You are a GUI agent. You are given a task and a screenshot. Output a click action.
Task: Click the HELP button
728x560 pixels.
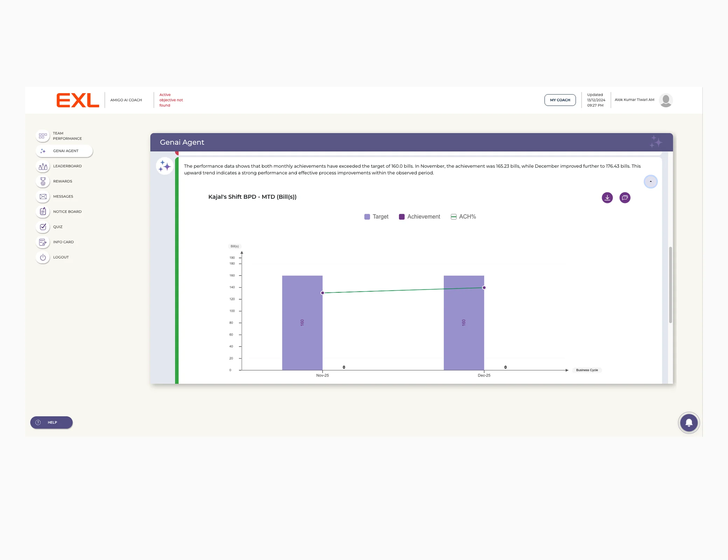pyautogui.click(x=51, y=422)
